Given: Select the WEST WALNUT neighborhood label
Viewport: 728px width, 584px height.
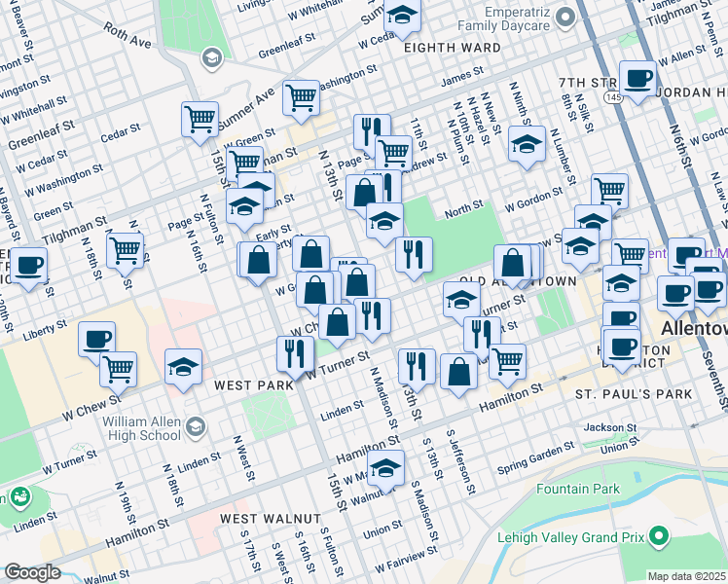Looking at the screenshot, I should [x=271, y=519].
